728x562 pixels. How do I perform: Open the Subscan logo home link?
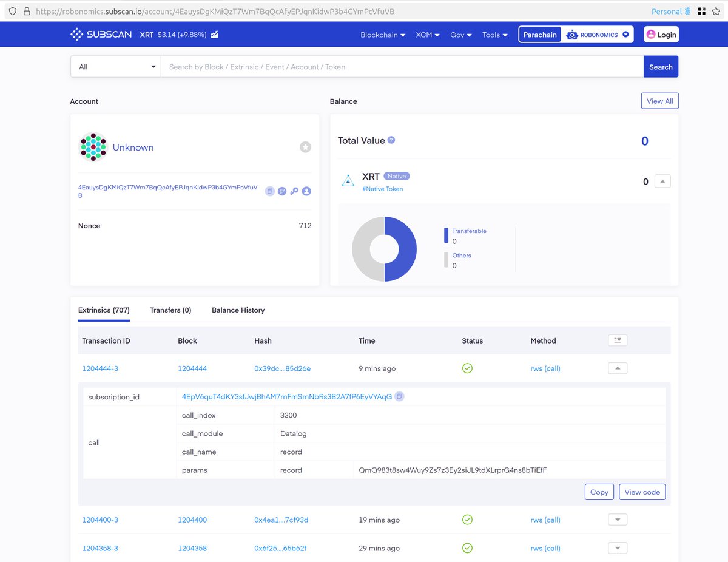(x=101, y=35)
